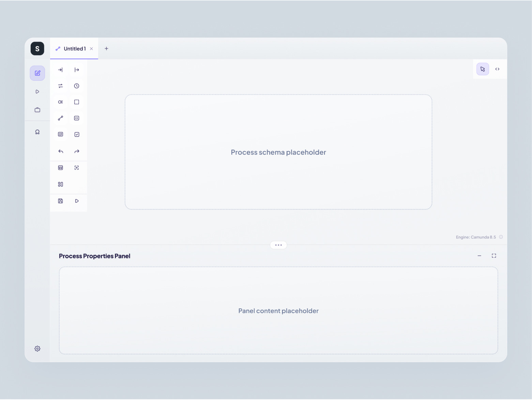The image size is (532, 400).
Task: Close the Untitled 1 tab
Action: (91, 49)
